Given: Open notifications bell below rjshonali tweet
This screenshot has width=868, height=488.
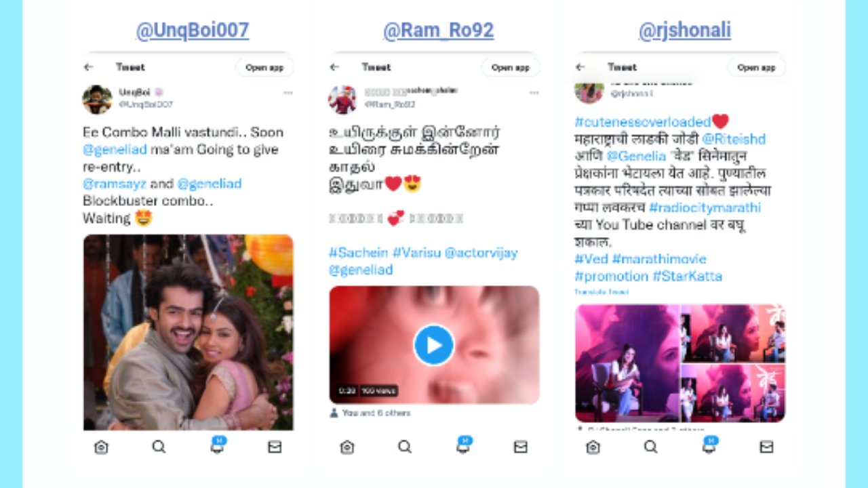Looking at the screenshot, I should click(709, 445).
